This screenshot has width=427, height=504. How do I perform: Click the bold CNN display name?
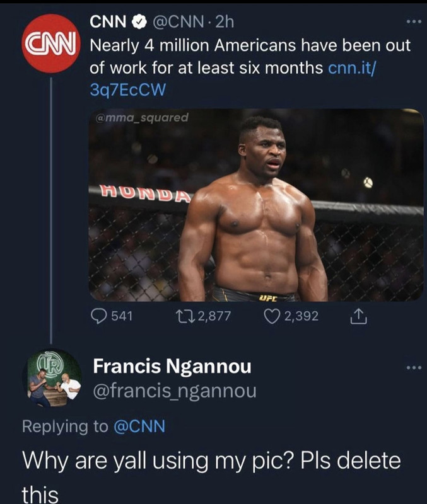click(x=108, y=23)
